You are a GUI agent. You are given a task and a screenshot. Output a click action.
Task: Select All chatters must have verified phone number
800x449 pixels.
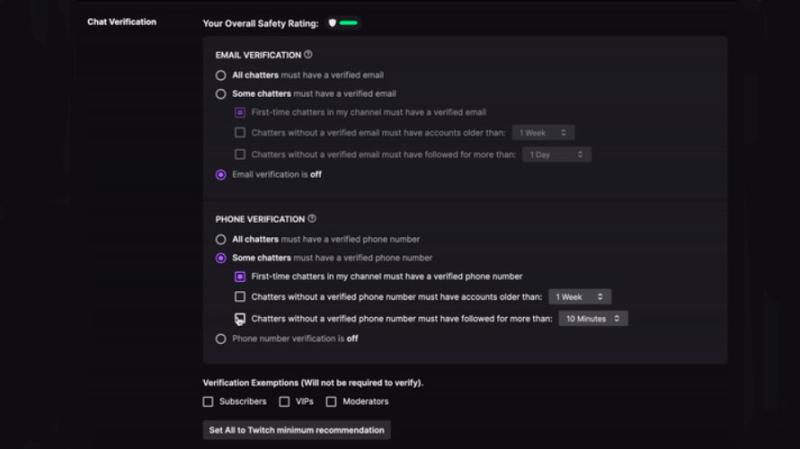(221, 239)
